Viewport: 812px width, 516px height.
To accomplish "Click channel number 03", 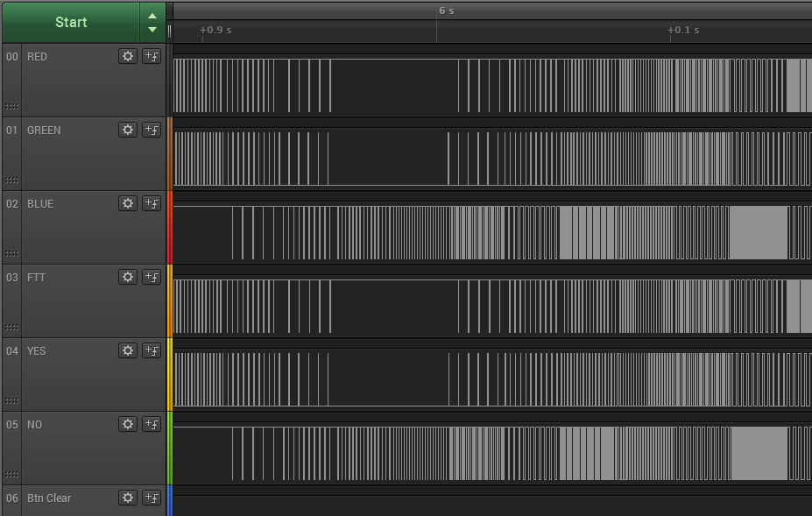I will point(12,277).
